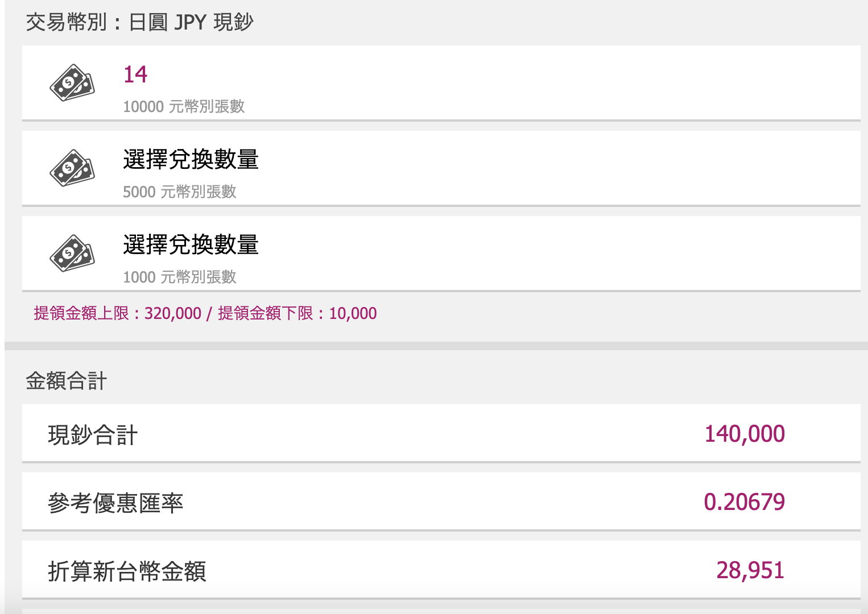Select the 0.20679 exchange rate value

coord(745,503)
